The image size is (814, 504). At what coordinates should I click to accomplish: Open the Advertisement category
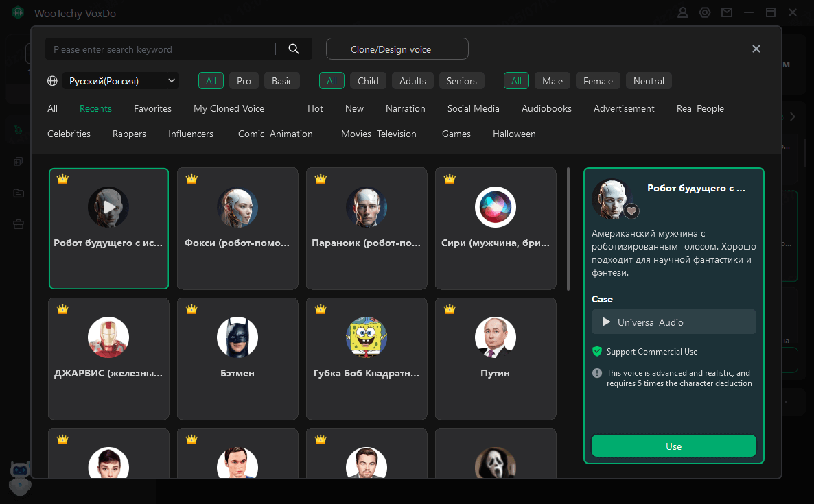click(x=624, y=108)
